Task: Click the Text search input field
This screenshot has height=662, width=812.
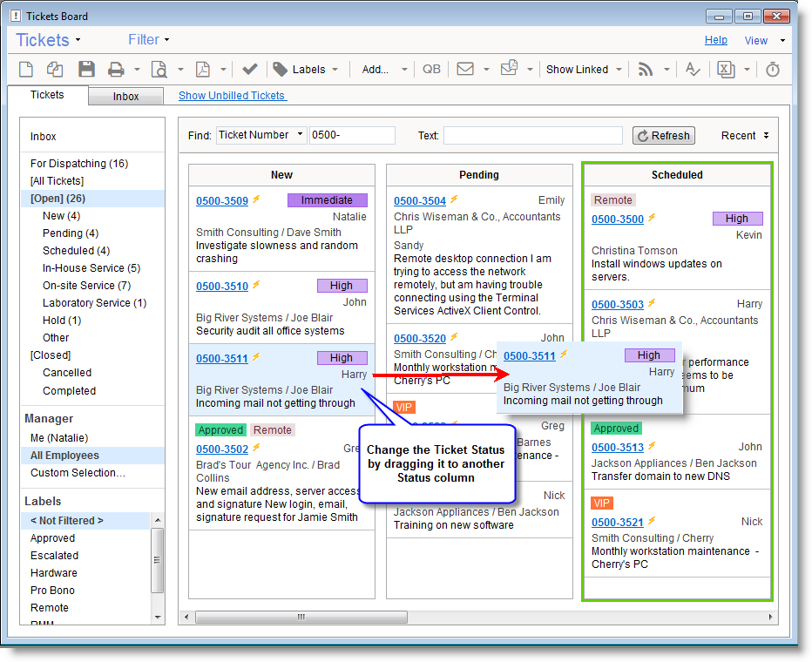Action: click(x=532, y=135)
